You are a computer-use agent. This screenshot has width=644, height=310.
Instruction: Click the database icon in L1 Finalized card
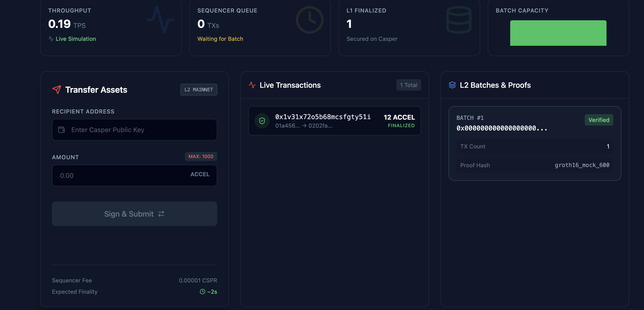pyautogui.click(x=459, y=20)
